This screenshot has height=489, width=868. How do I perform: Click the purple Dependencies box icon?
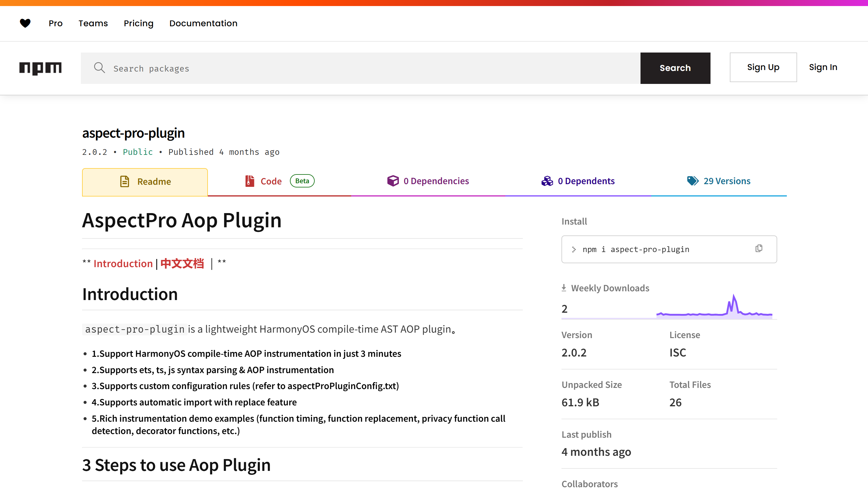tap(393, 181)
